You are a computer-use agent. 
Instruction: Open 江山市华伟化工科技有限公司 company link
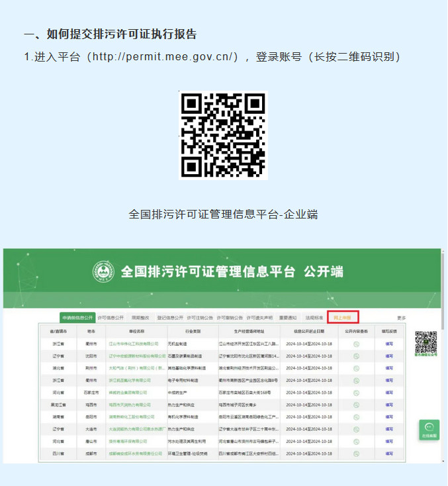pyautogui.click(x=134, y=344)
